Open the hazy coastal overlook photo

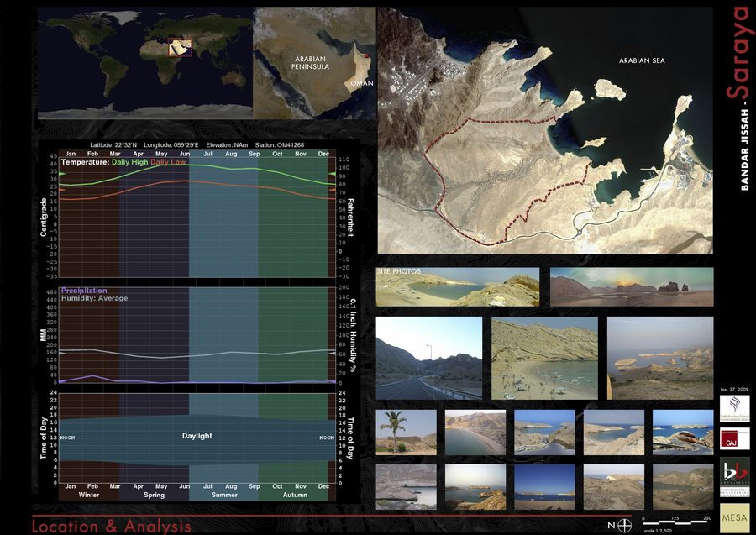coord(660,358)
